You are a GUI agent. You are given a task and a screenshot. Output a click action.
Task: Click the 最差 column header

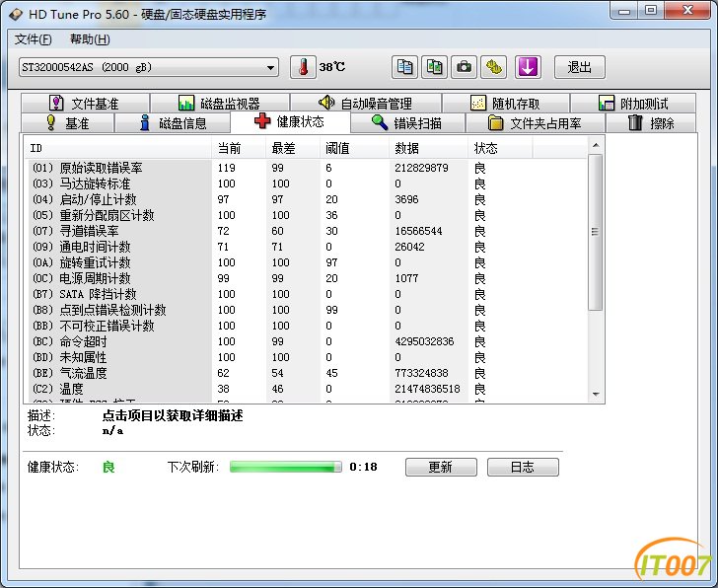tap(293, 148)
